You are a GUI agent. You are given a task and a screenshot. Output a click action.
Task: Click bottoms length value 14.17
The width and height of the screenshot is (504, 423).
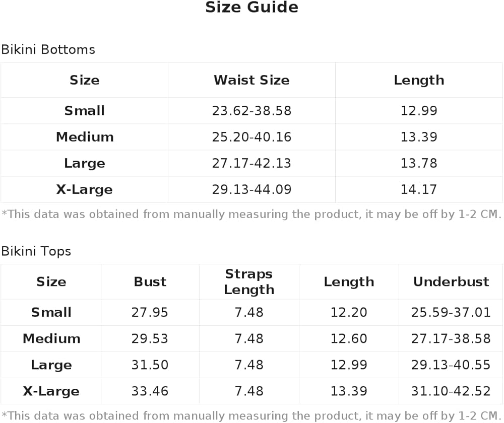coord(419,189)
